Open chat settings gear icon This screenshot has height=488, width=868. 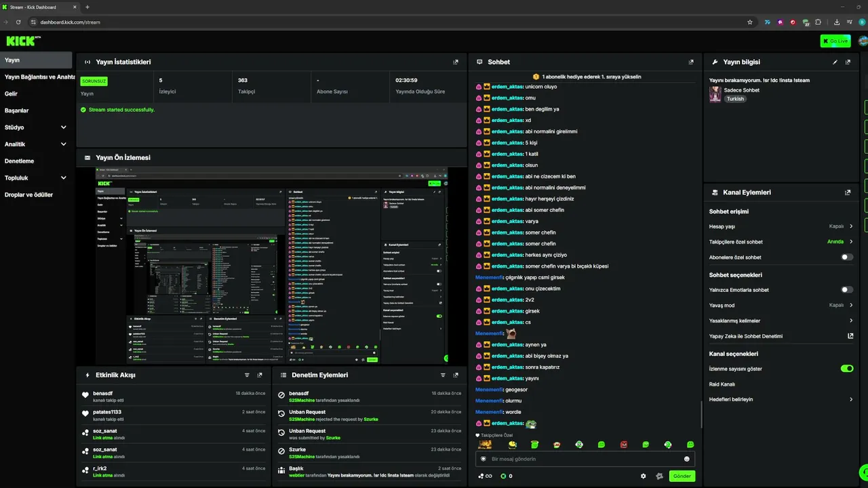(x=644, y=476)
